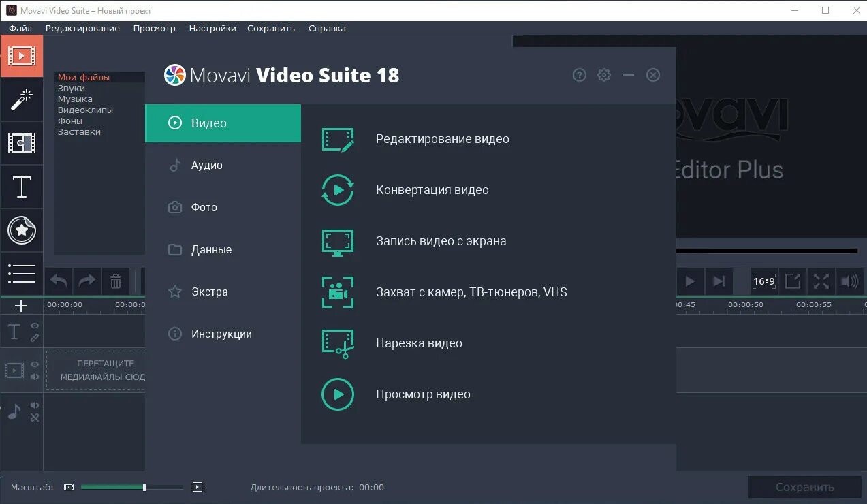
Task: Click the trash delete icon in toolbar
Action: (116, 281)
